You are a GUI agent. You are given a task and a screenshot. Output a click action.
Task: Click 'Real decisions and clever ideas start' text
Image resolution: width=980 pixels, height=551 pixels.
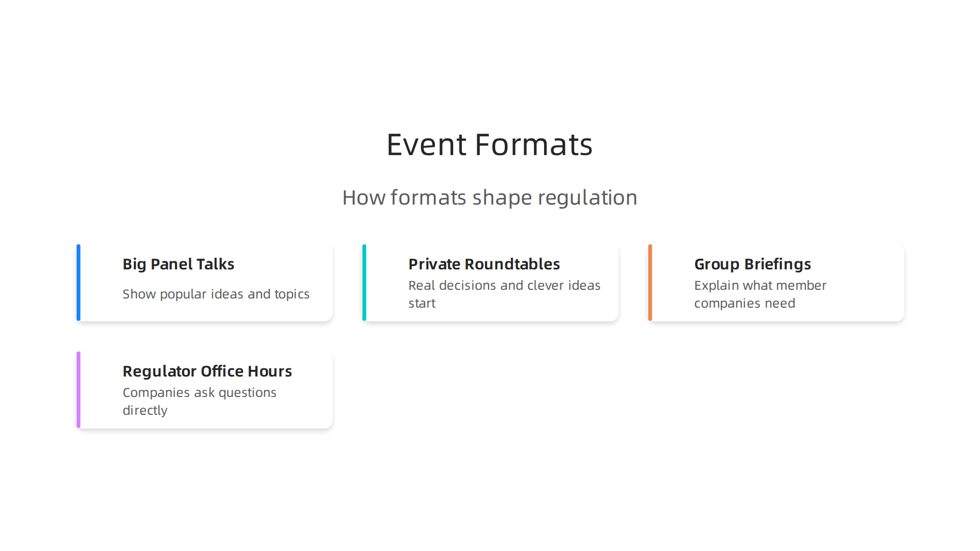tap(504, 294)
